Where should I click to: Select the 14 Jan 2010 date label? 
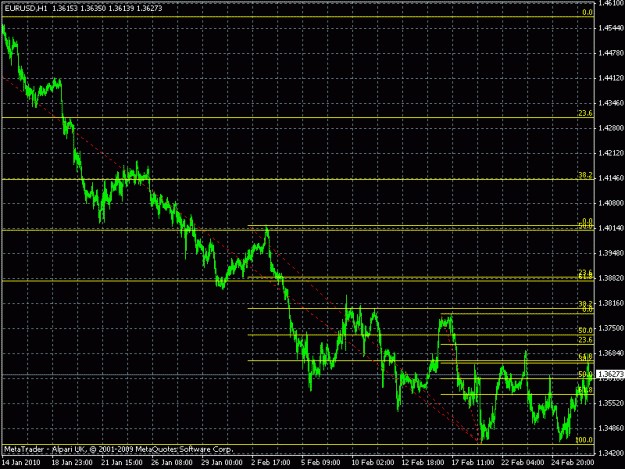pyautogui.click(x=21, y=463)
